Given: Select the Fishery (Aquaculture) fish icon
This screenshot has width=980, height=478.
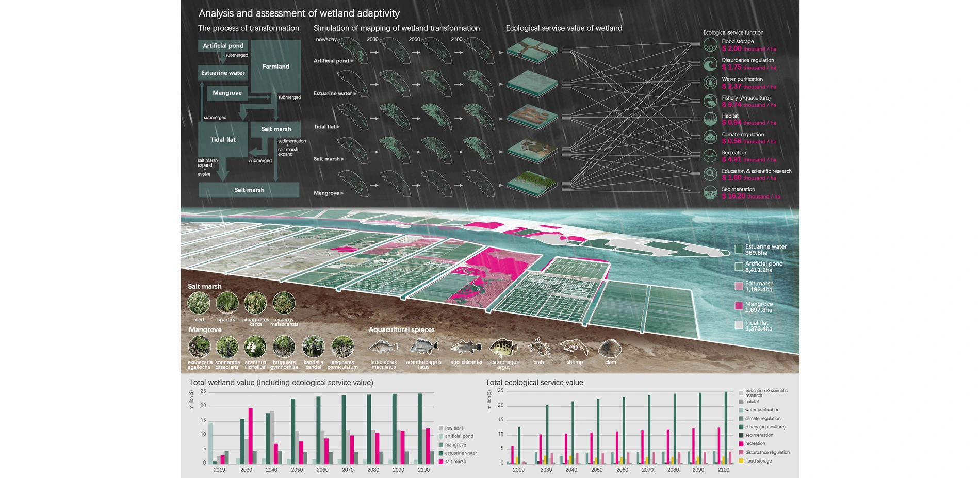Looking at the screenshot, I should coord(710,101).
